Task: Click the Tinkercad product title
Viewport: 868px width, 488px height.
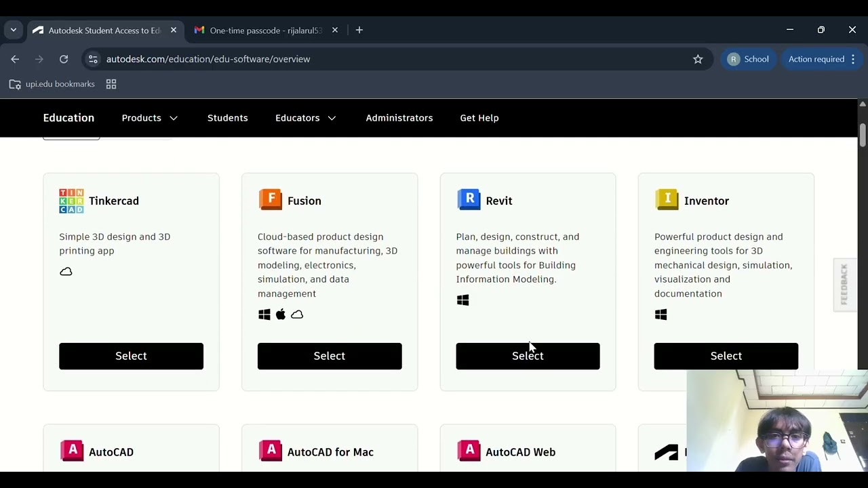Action: click(114, 201)
